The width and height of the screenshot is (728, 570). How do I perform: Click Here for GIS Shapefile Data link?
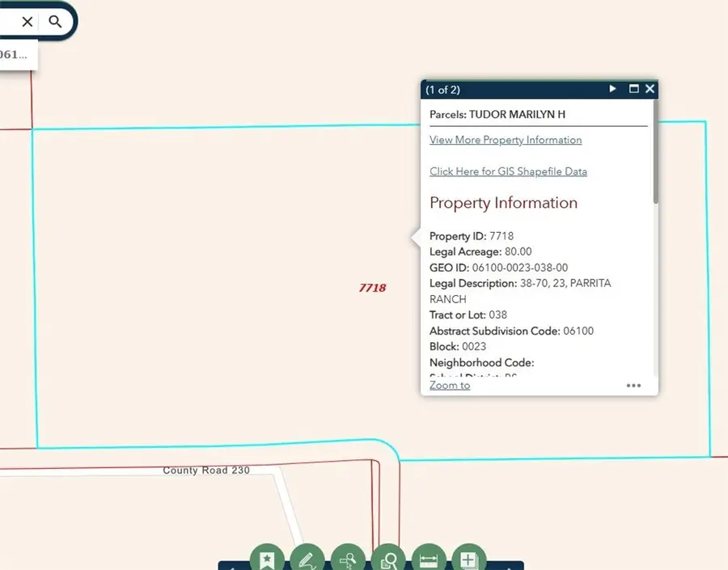coord(508,171)
